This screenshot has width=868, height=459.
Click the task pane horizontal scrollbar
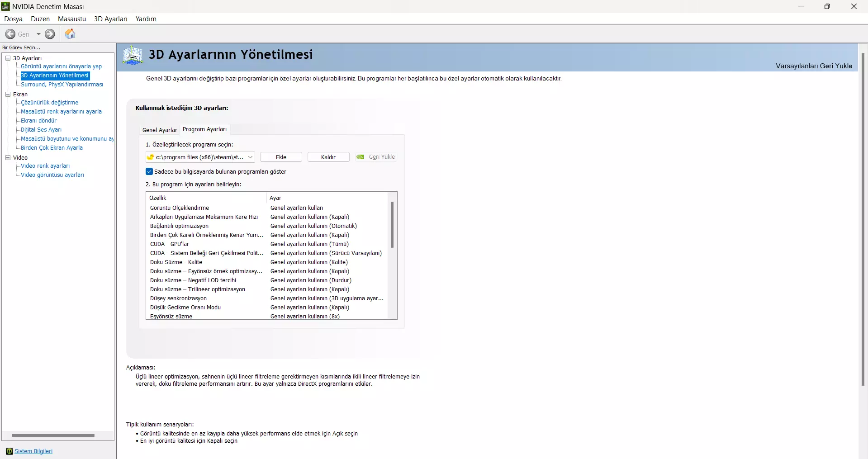[53, 435]
